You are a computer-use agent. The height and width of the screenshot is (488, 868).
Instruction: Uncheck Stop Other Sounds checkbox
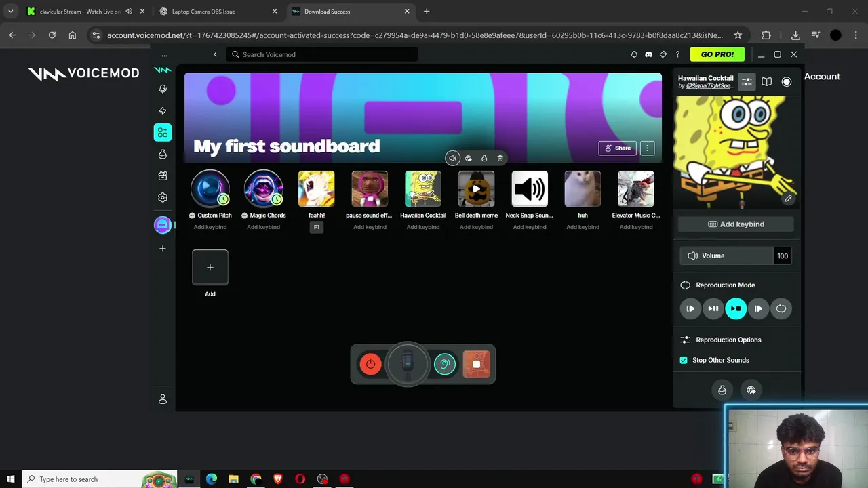point(684,360)
